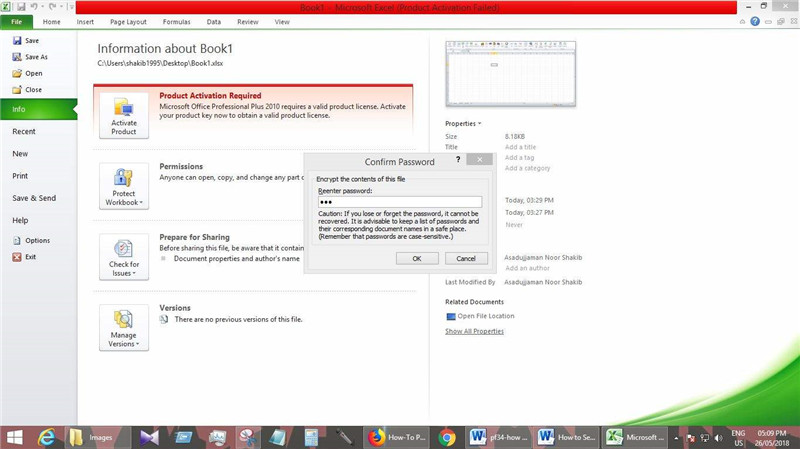Open the Check for Issues dropdown

[124, 257]
